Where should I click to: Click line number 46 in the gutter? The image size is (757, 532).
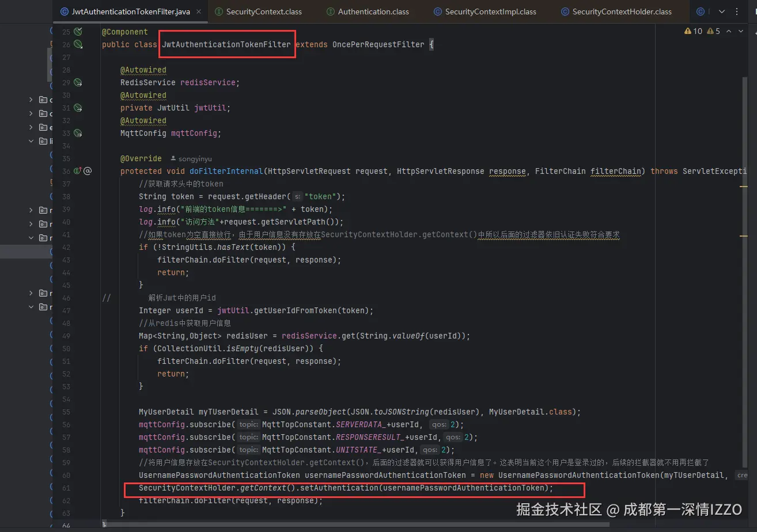point(66,298)
